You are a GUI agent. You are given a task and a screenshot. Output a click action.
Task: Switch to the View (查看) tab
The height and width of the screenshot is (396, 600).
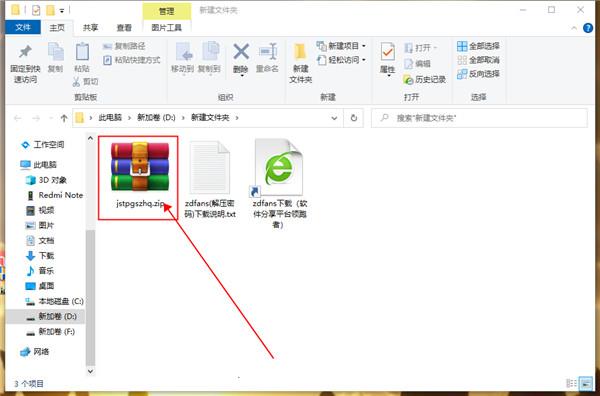click(124, 28)
